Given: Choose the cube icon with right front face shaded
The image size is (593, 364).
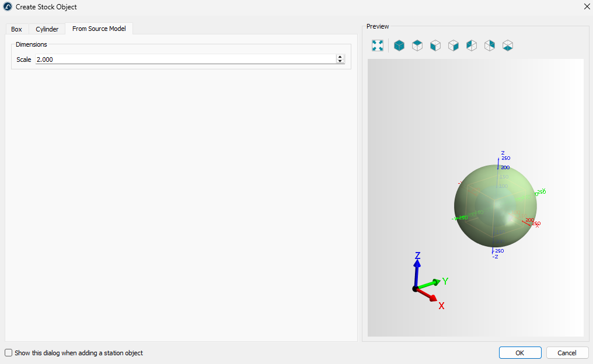Looking at the screenshot, I should tap(454, 45).
